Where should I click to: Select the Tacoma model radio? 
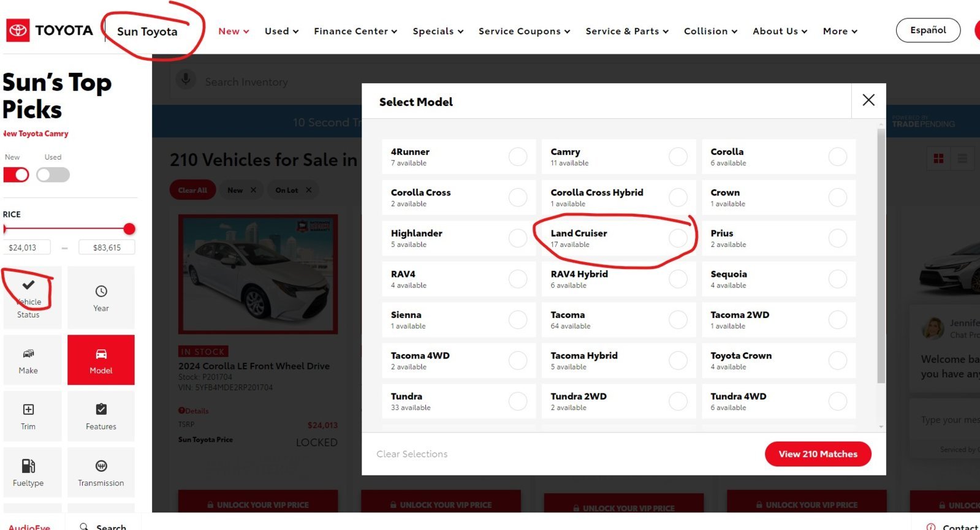click(678, 320)
